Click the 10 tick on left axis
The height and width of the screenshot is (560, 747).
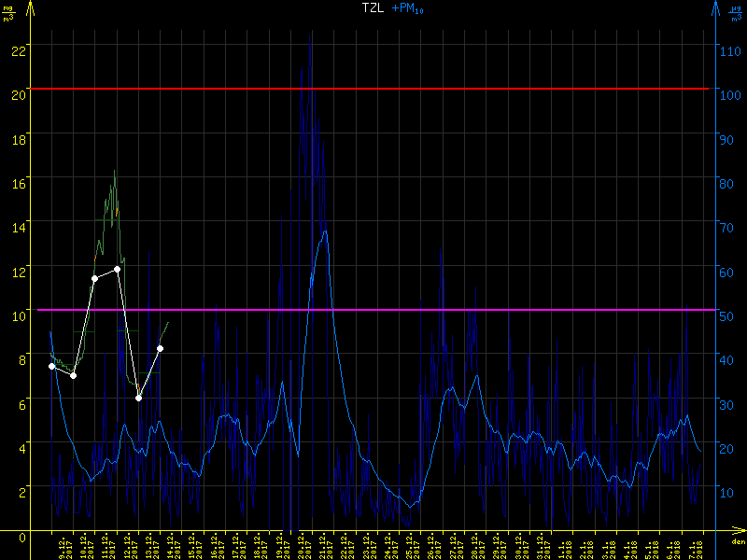tap(18, 315)
